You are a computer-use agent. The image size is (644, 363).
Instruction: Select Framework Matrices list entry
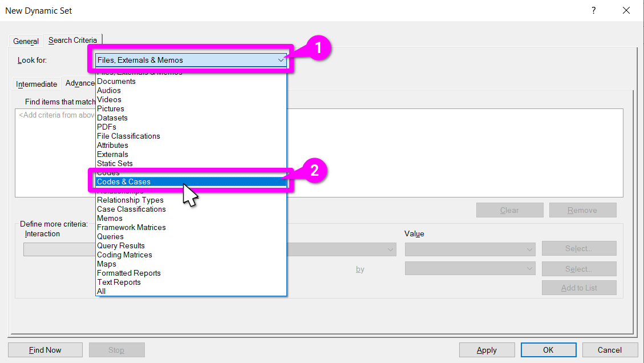(x=131, y=227)
